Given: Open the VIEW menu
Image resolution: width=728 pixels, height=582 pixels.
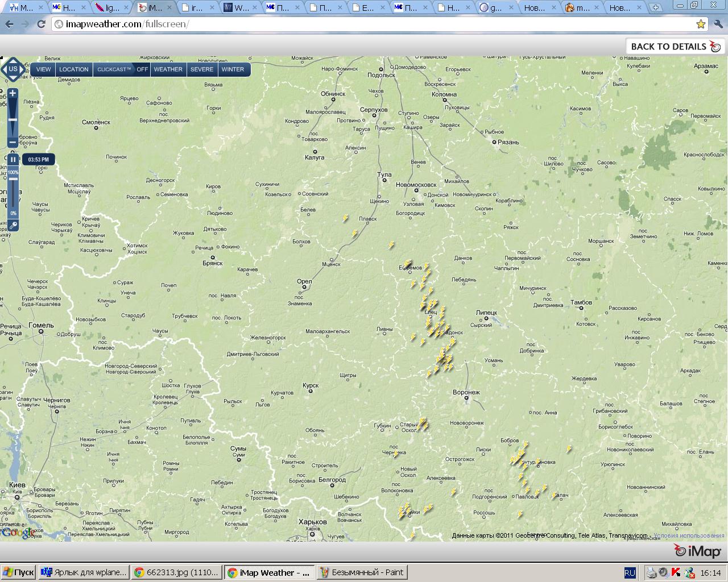Looking at the screenshot, I should pos(44,69).
